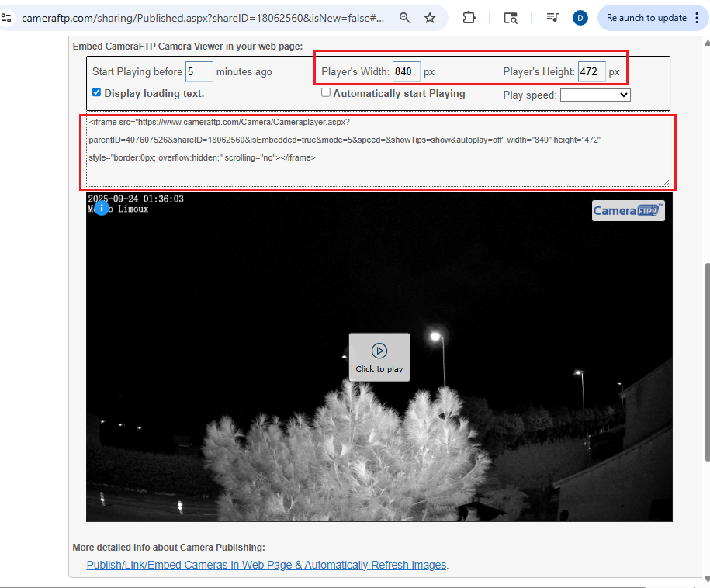
Task: Open Publish/Link/Embed Cameras in Web Page link
Action: (266, 565)
